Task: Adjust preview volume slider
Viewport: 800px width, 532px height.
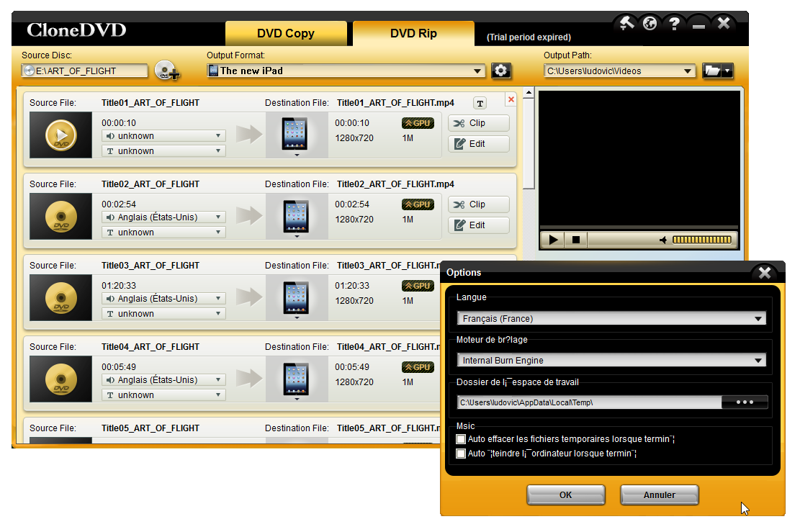Action: (702, 240)
